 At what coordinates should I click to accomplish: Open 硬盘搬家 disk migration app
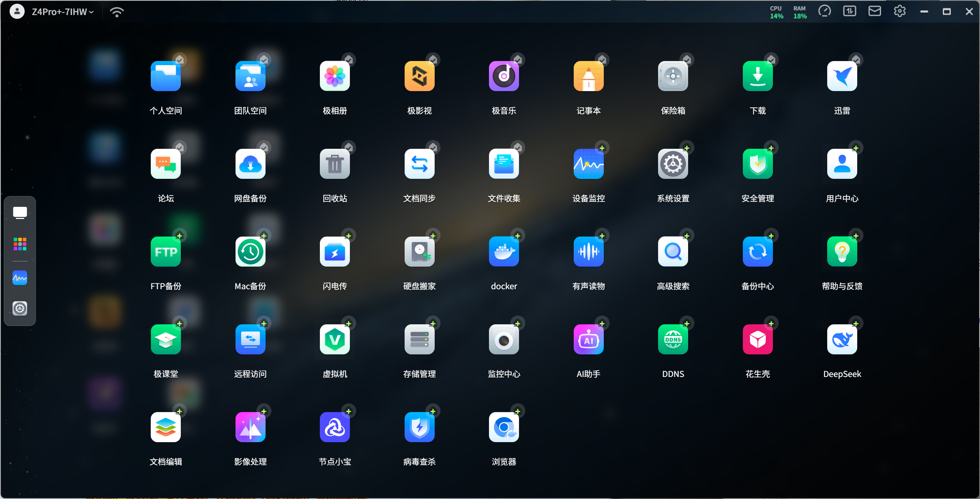(x=419, y=252)
